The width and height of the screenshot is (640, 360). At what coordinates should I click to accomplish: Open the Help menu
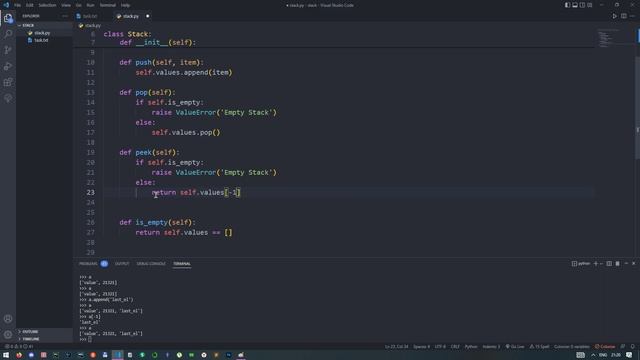125,5
